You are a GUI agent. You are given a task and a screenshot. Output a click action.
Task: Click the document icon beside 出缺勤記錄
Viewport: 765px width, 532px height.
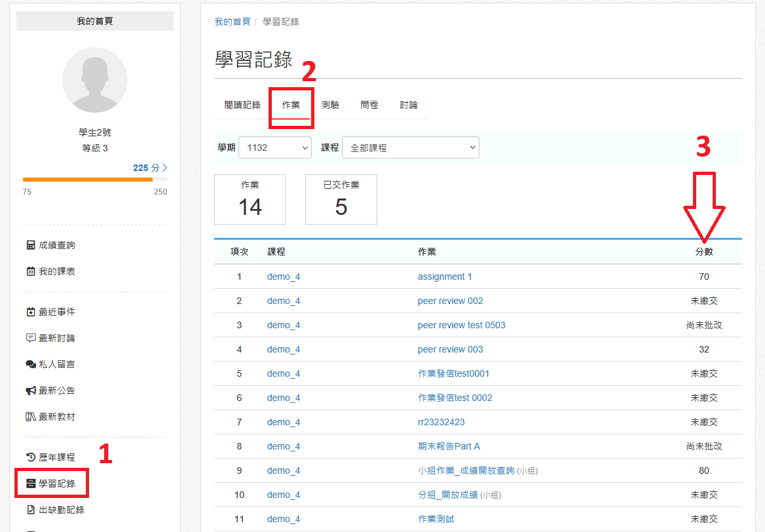pyautogui.click(x=30, y=510)
